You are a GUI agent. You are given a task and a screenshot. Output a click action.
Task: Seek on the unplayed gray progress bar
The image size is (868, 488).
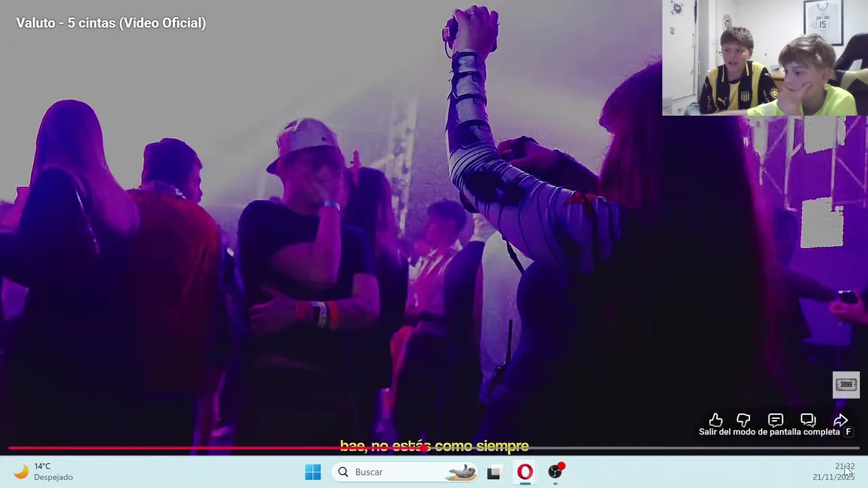642,448
